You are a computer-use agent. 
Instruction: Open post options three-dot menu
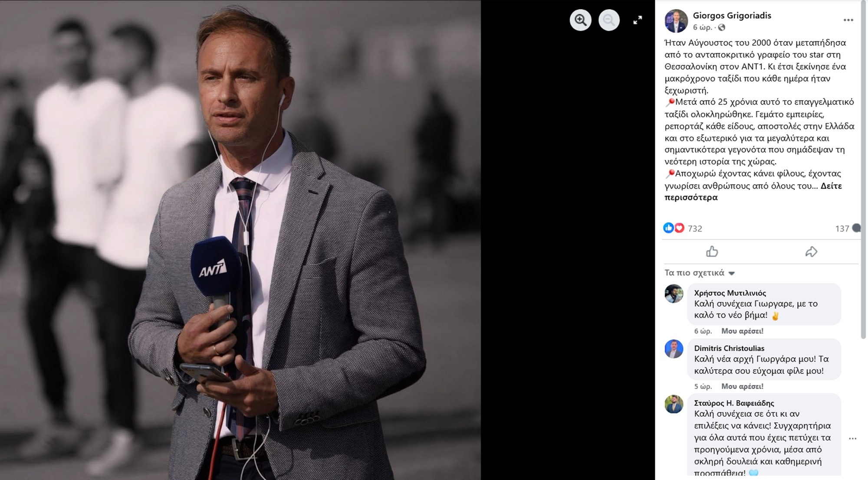point(848,20)
